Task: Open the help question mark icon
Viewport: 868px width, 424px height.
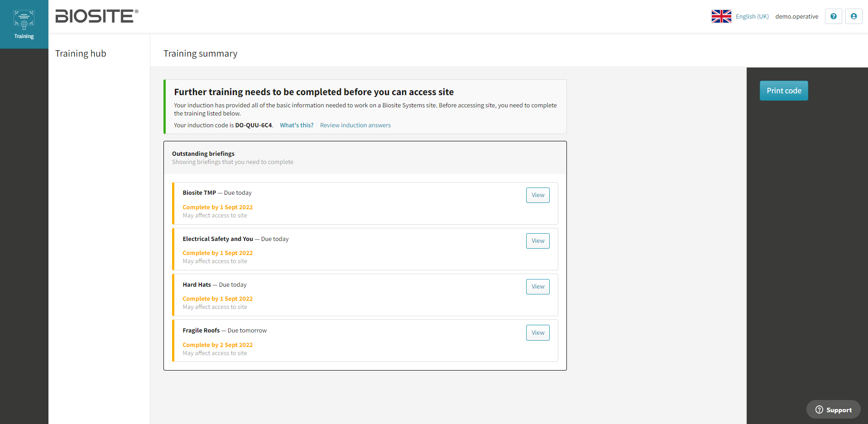Action: [833, 16]
